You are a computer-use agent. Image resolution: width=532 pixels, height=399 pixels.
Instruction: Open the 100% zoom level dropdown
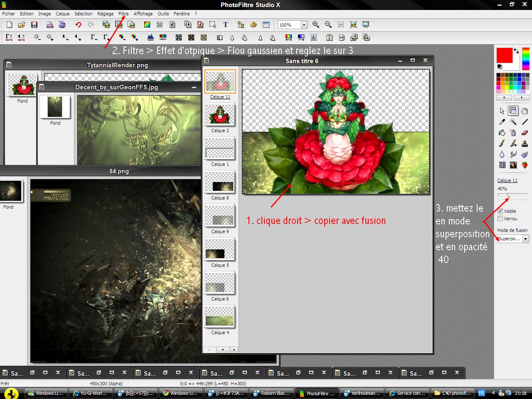tap(304, 25)
